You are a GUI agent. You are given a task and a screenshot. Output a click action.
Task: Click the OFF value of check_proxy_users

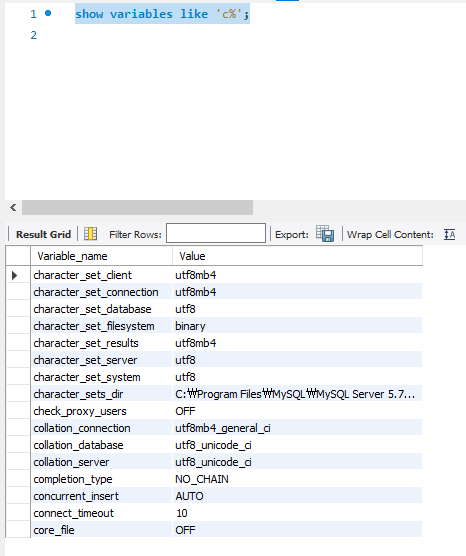pyautogui.click(x=297, y=411)
